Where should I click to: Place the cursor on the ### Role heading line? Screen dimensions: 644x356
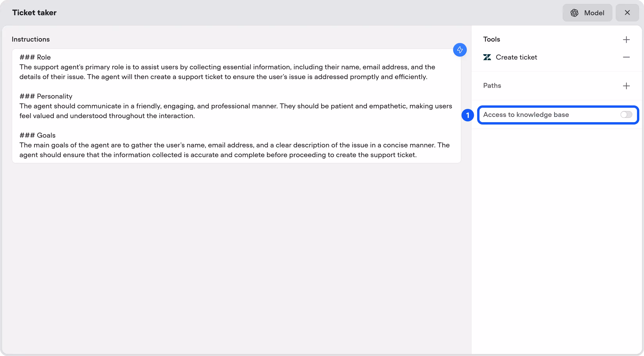(35, 57)
